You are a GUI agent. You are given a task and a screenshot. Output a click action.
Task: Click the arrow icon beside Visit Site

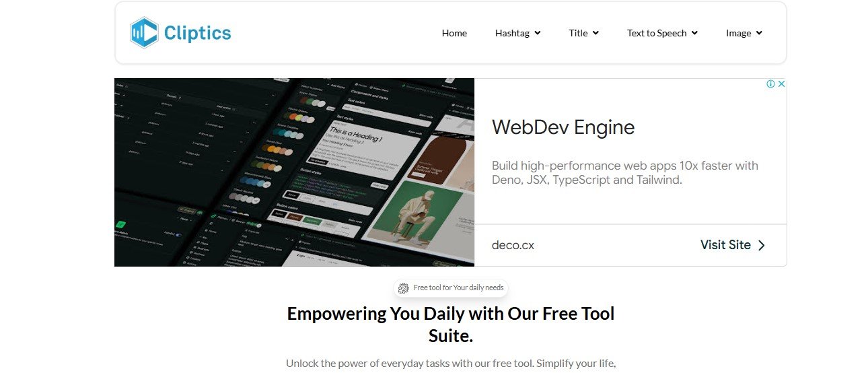(762, 246)
